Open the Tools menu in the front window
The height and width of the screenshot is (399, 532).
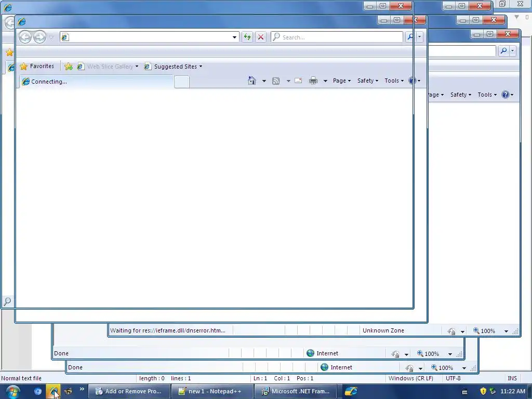(394, 81)
